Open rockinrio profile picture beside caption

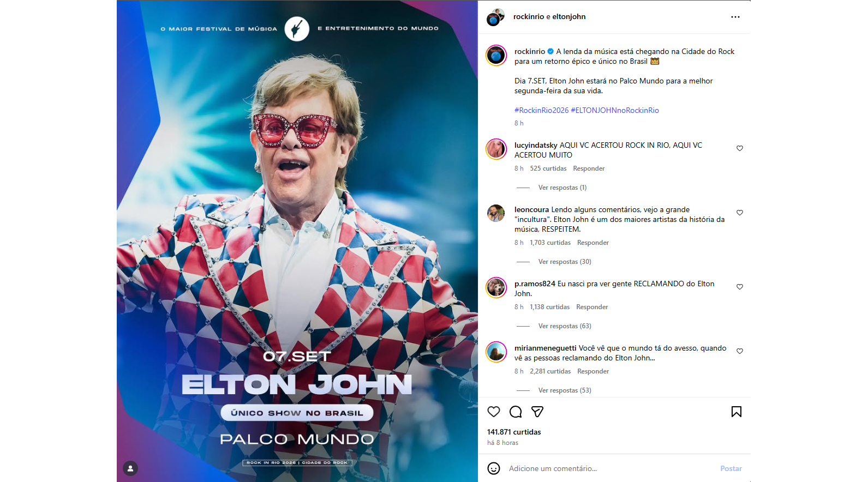tap(496, 56)
